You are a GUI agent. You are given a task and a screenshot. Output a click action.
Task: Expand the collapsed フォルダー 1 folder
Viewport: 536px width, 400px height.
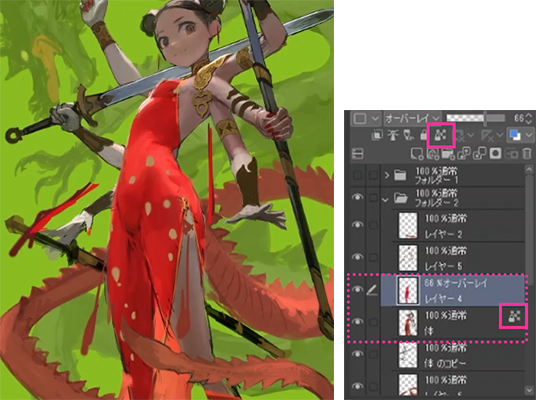point(387,176)
